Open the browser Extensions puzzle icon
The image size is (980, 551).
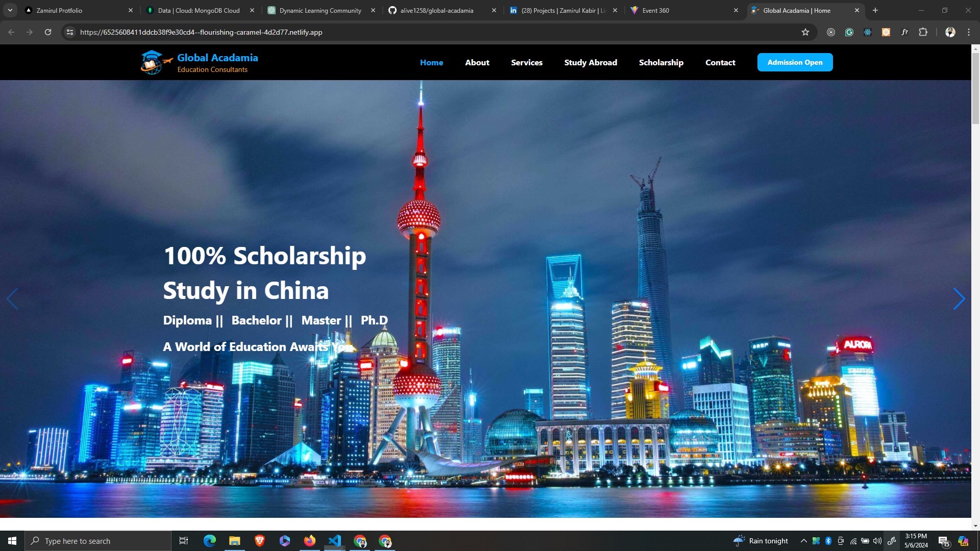(x=923, y=32)
